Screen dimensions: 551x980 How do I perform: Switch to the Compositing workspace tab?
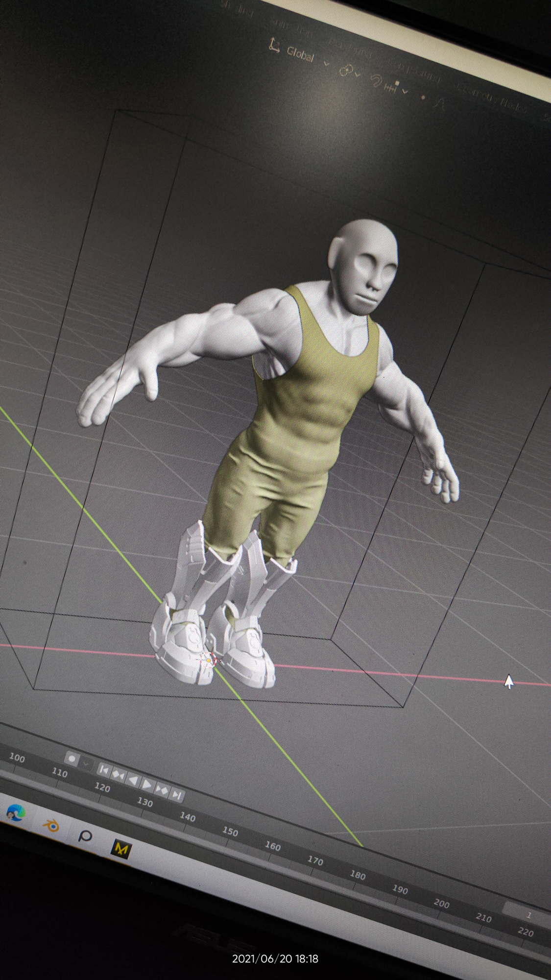pyautogui.click(x=414, y=71)
